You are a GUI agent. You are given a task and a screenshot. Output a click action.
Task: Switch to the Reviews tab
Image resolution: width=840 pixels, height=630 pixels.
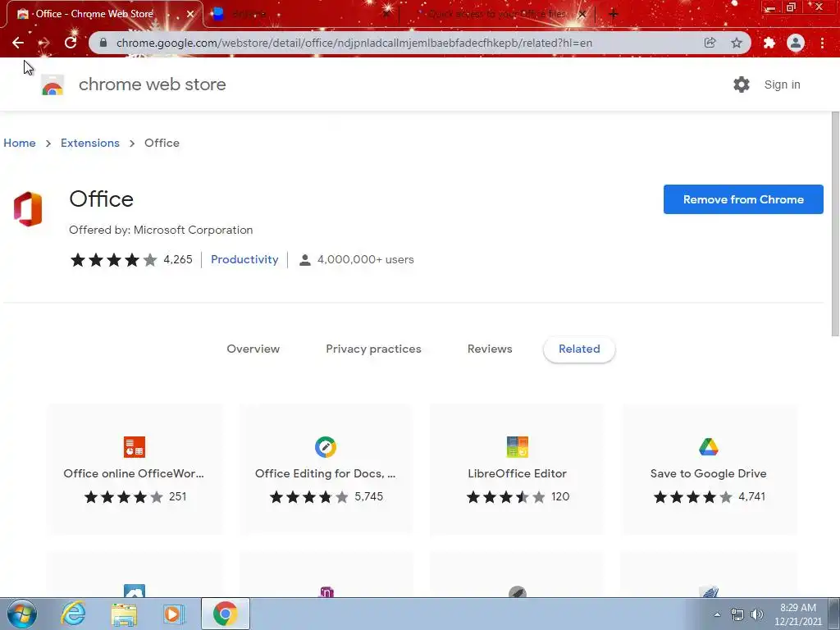coord(490,349)
